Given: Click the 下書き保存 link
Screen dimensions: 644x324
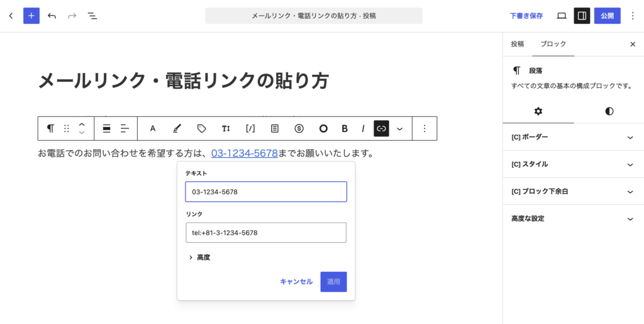Looking at the screenshot, I should point(526,16).
